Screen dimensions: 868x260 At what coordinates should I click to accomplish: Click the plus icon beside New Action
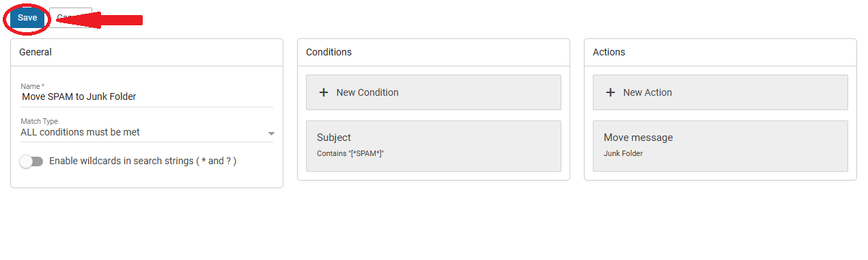click(x=611, y=92)
